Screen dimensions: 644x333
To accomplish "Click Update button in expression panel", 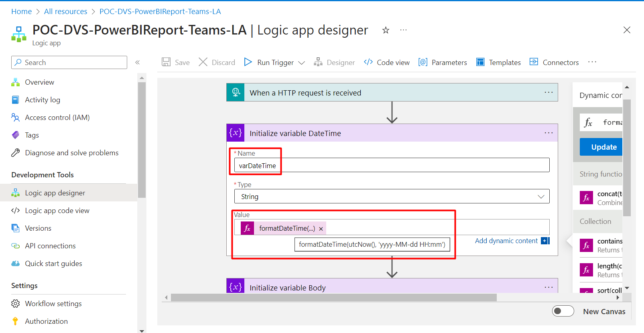I will pyautogui.click(x=601, y=147).
